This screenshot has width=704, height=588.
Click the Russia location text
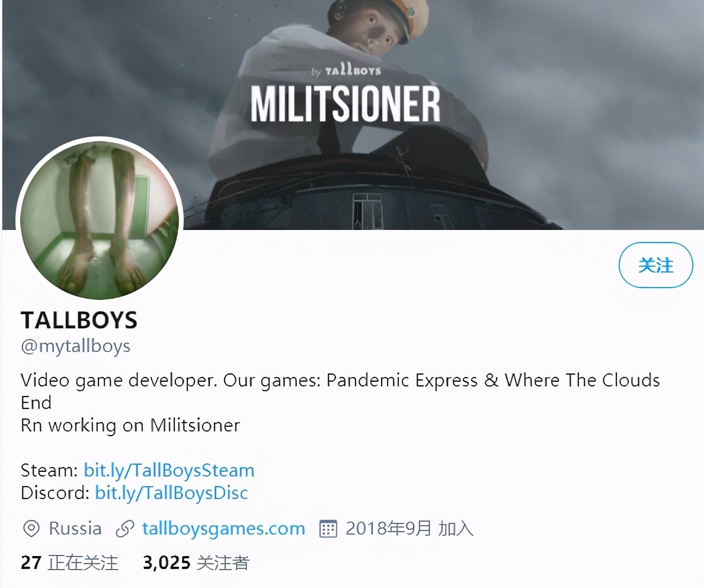[75, 528]
